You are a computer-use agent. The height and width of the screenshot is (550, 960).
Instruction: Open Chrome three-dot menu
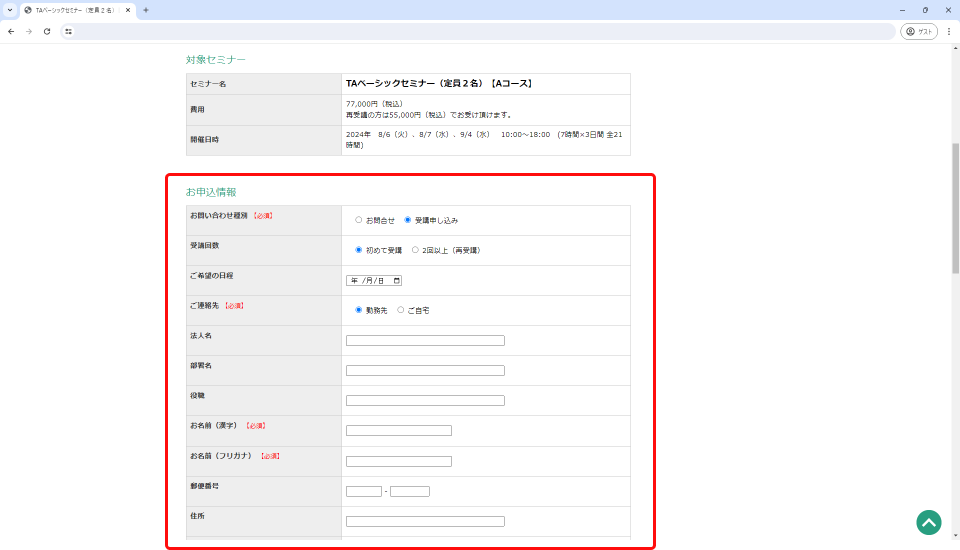949,31
